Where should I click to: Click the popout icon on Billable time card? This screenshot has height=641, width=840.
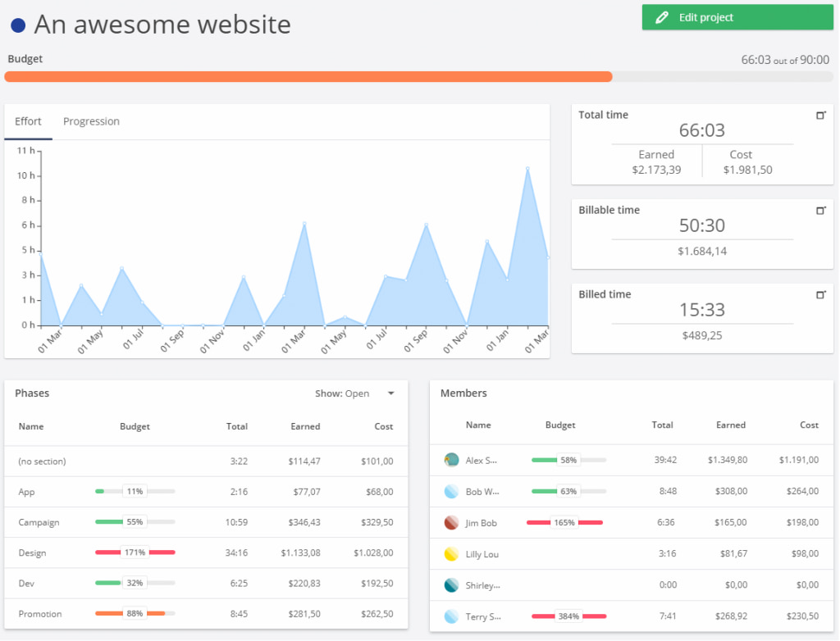(820, 211)
